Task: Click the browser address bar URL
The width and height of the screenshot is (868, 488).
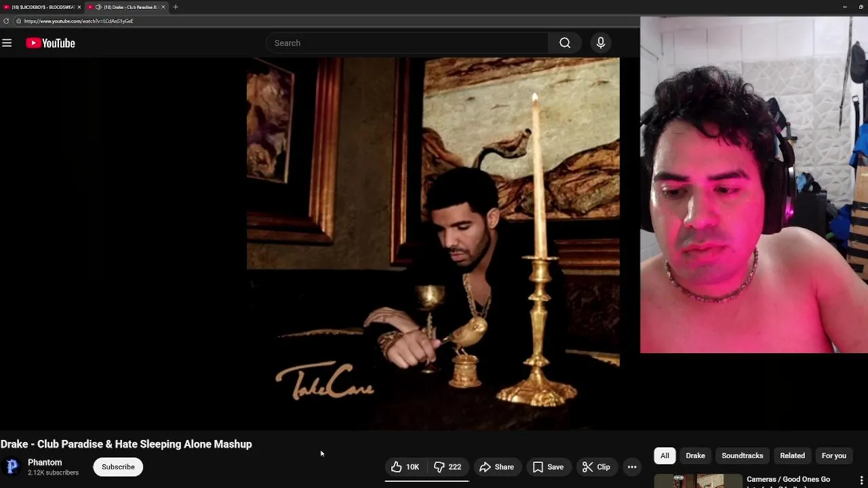Action: coord(79,21)
